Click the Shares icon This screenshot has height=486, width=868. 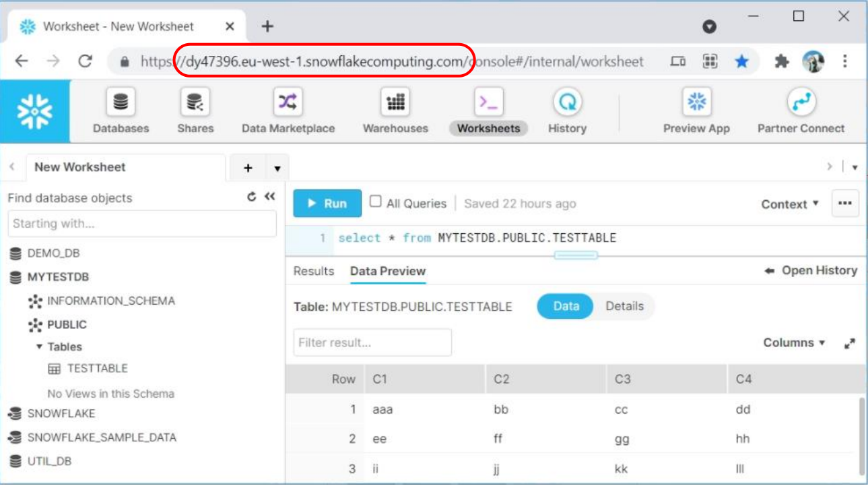pos(195,103)
